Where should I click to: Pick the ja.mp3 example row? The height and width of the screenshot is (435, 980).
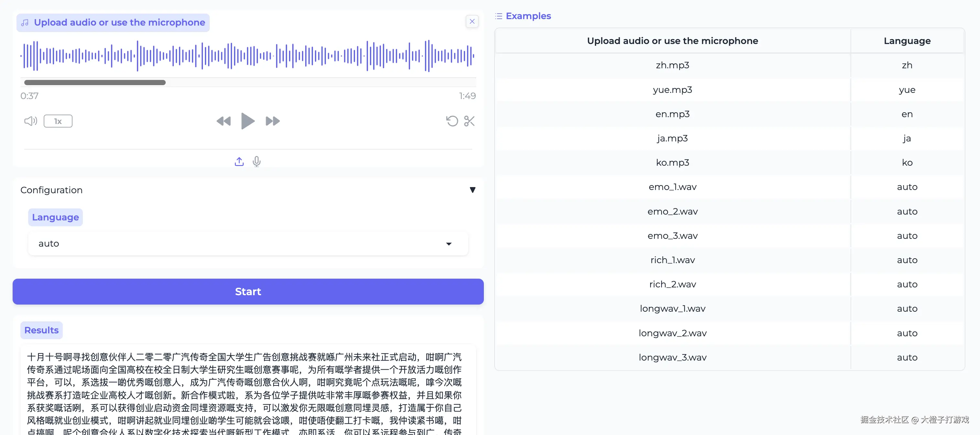point(672,138)
